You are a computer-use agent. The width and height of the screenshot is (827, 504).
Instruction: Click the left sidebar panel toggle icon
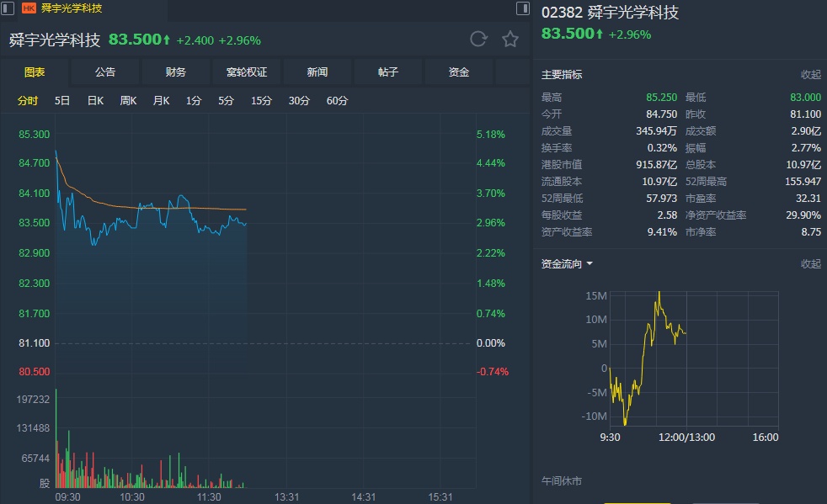click(x=7, y=8)
